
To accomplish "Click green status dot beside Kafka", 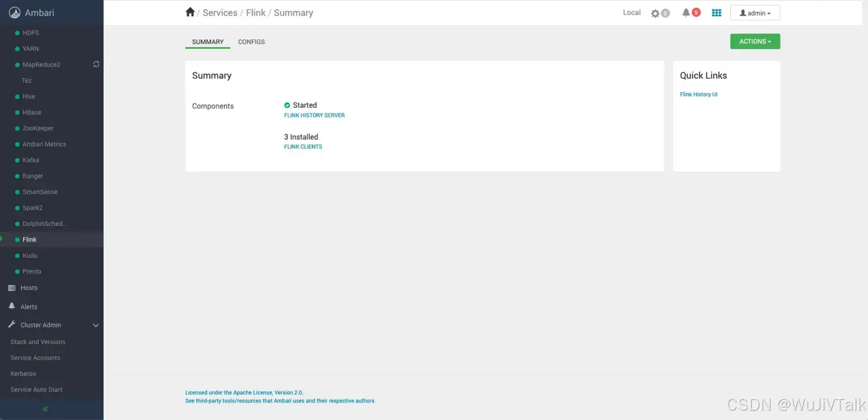I will pyautogui.click(x=17, y=160).
